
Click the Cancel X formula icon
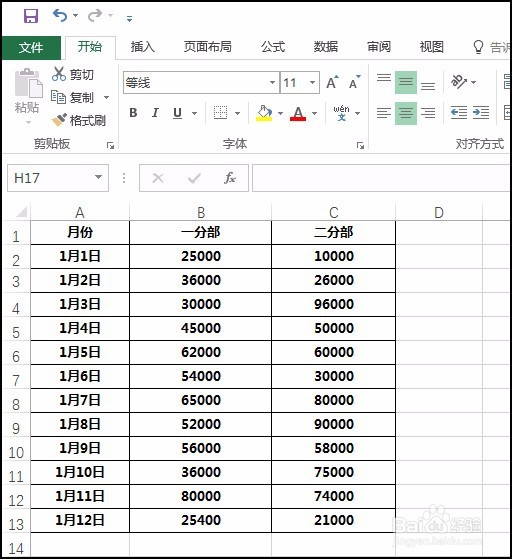click(x=158, y=178)
